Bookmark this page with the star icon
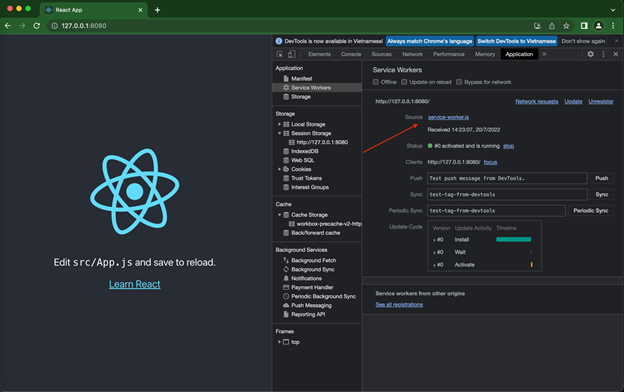The height and width of the screenshot is (392, 624). coord(566,26)
